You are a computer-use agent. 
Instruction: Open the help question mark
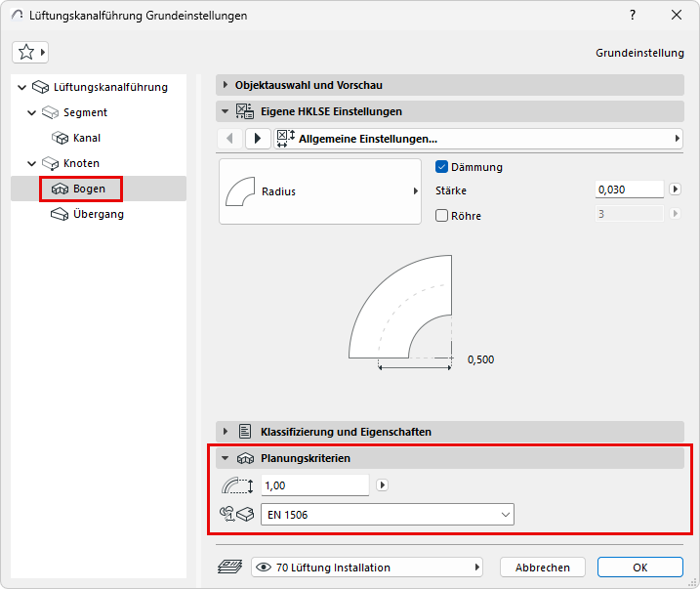(x=633, y=16)
